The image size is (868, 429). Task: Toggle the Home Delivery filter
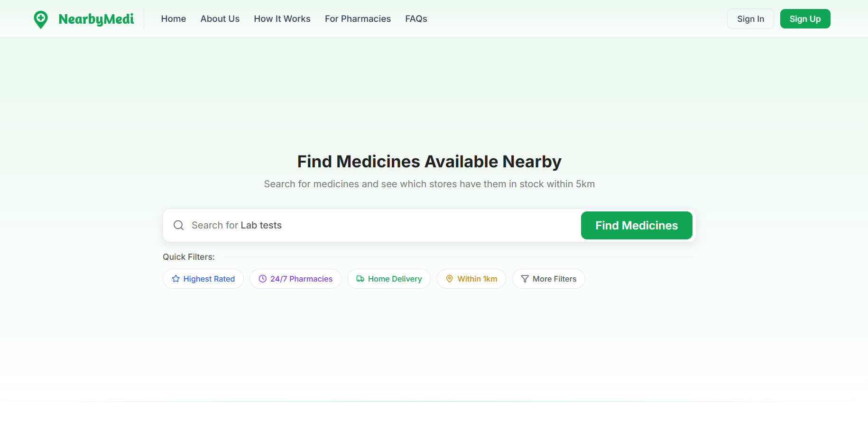pos(389,279)
